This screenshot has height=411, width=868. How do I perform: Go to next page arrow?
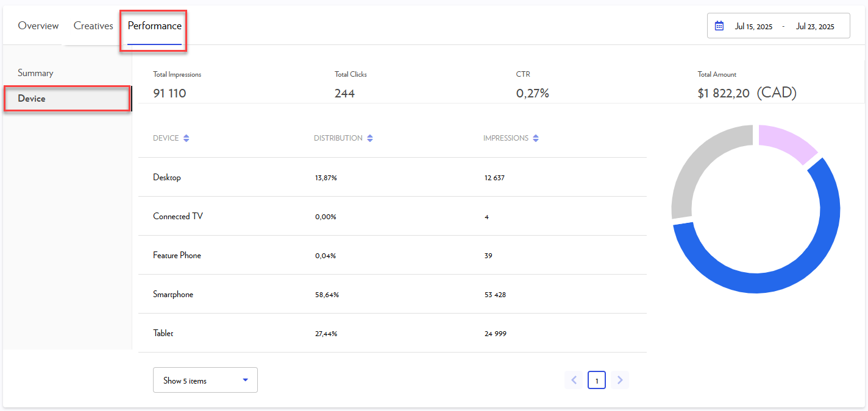[620, 381]
